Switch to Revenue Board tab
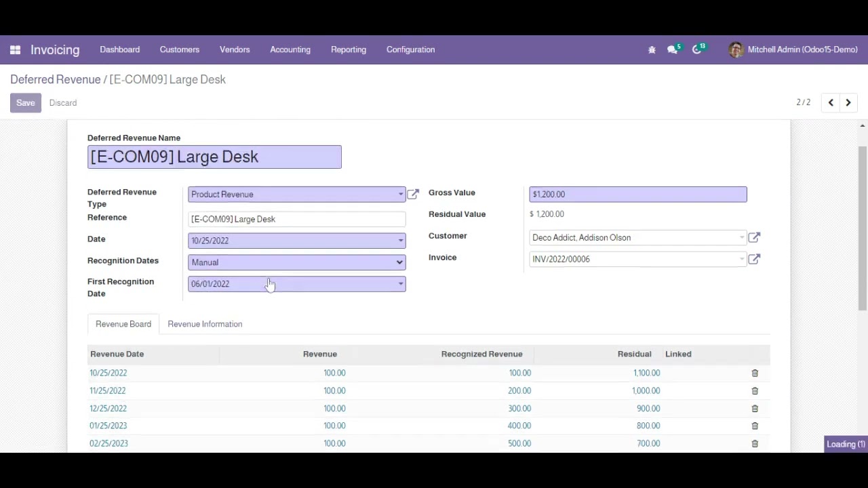Screen dimensions: 868x488 pos(123,324)
